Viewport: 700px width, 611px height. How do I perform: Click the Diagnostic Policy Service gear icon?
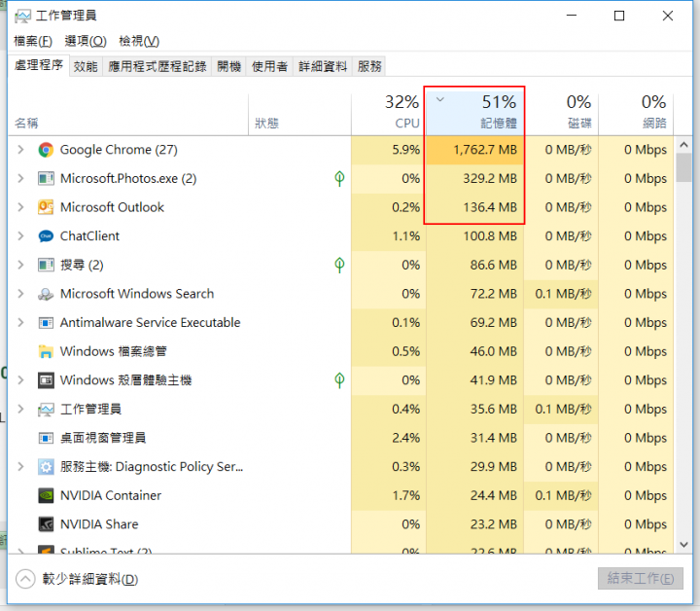[46, 467]
